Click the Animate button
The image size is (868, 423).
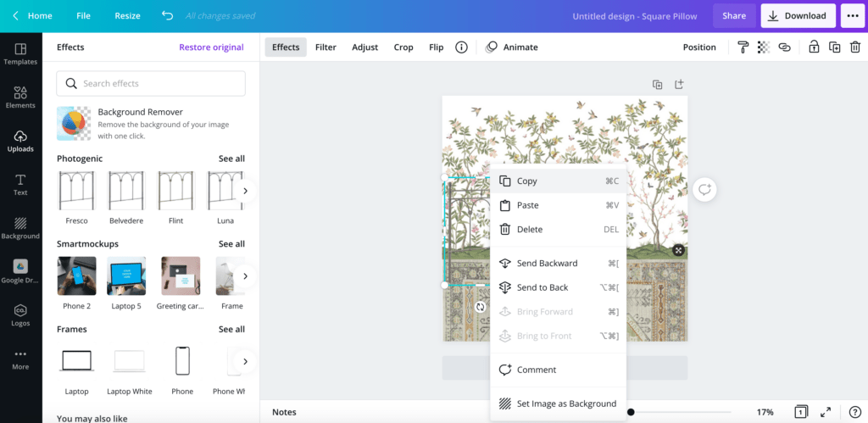tap(511, 47)
